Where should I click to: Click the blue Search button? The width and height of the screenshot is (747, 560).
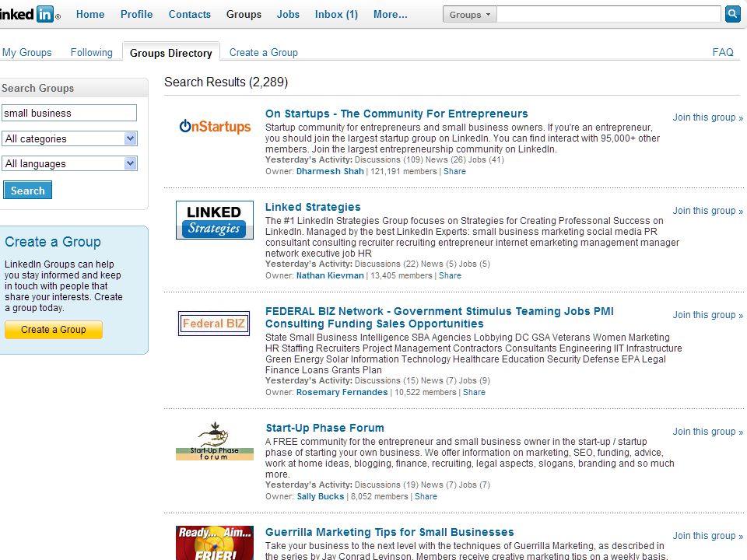tap(28, 190)
